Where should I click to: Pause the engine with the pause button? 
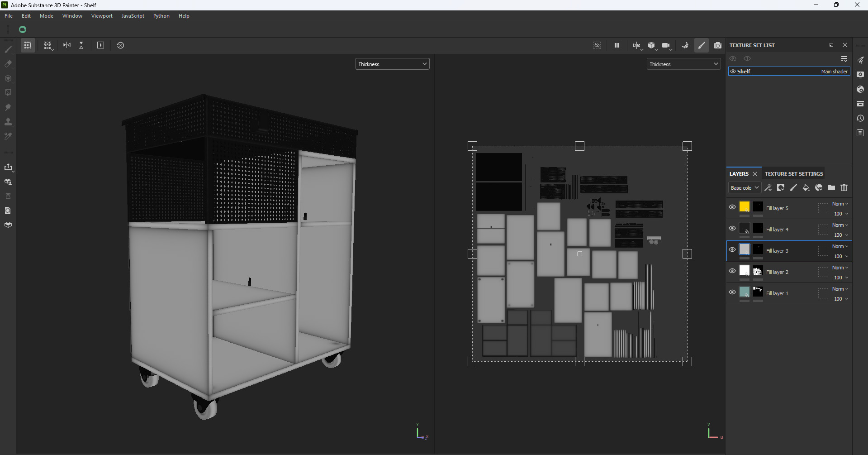[x=617, y=45]
